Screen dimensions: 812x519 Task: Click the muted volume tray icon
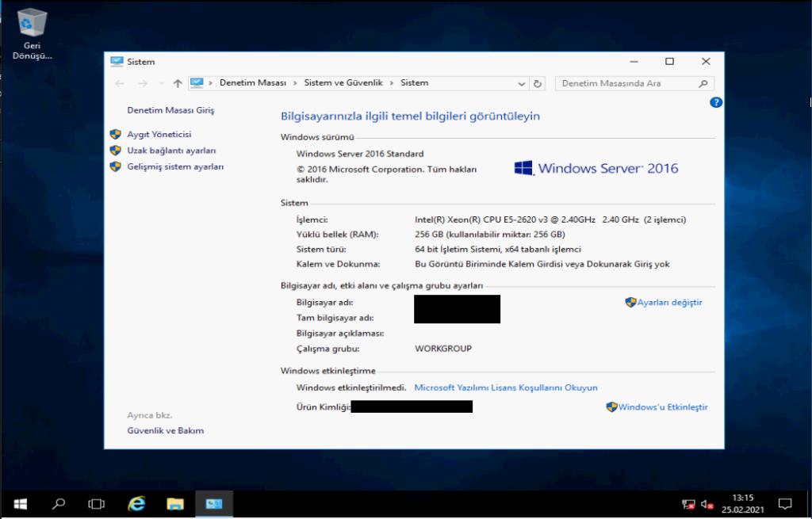point(707,504)
